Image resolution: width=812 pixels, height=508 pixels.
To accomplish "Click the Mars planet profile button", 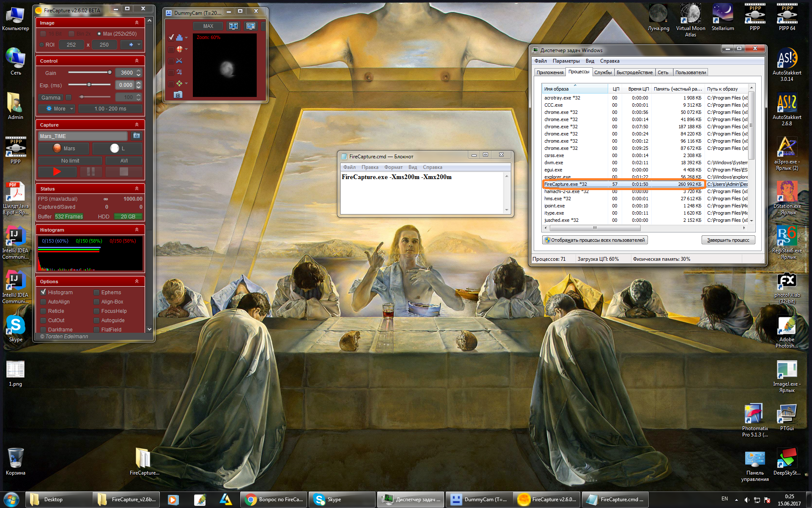I will click(64, 149).
